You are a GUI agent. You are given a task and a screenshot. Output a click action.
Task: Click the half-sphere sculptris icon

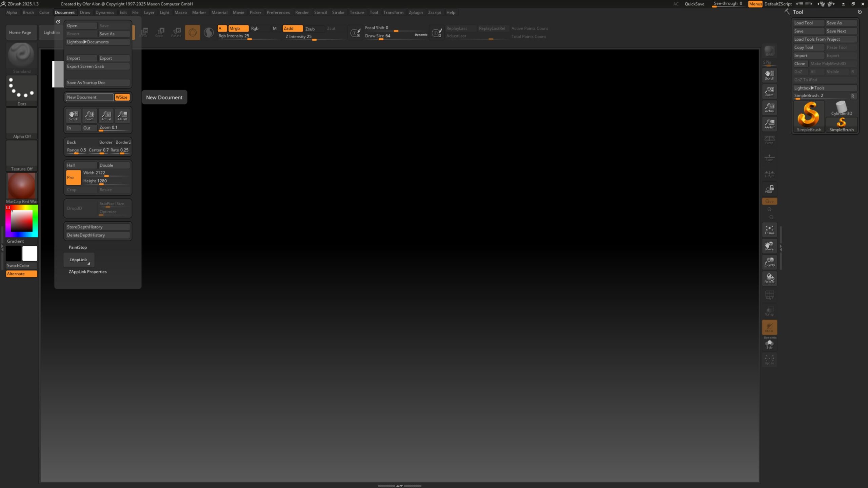209,33
